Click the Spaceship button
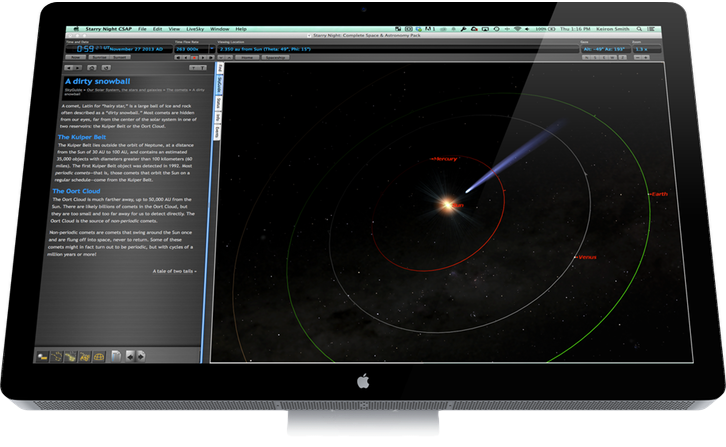The image size is (726, 447). click(275, 57)
